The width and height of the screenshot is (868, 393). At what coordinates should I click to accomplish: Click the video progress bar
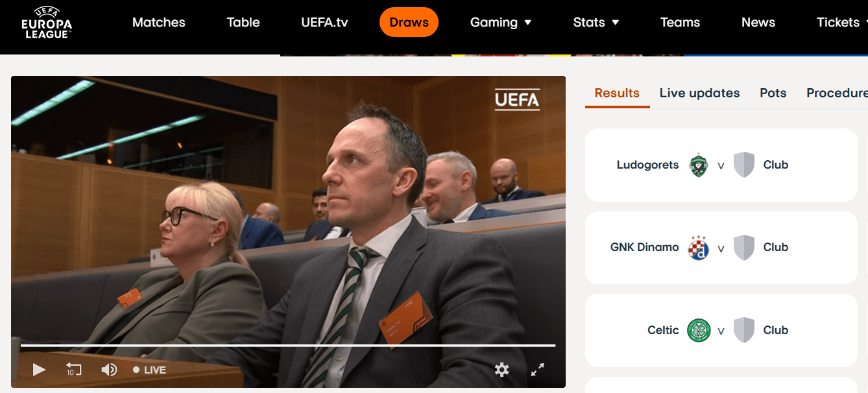pos(288,346)
